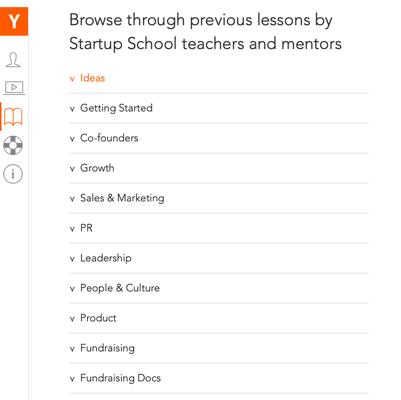This screenshot has width=401, height=400.
Task: Click the Y Combinator logo icon
Action: (14, 21)
